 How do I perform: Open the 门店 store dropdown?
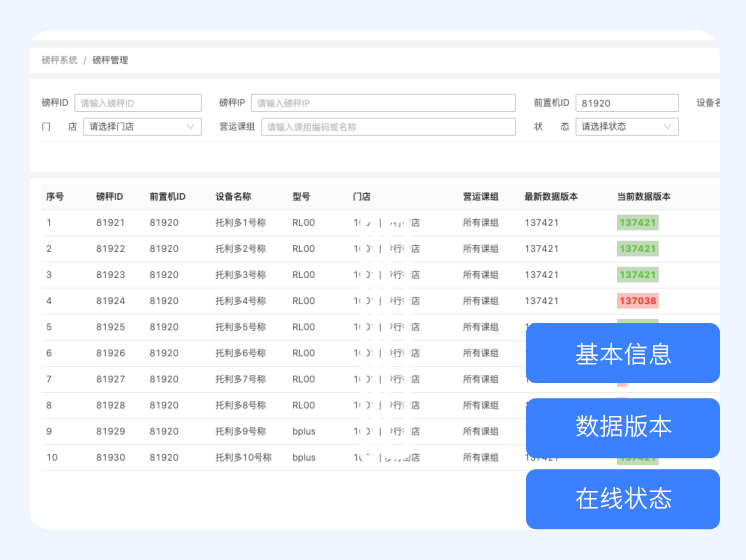tap(142, 127)
